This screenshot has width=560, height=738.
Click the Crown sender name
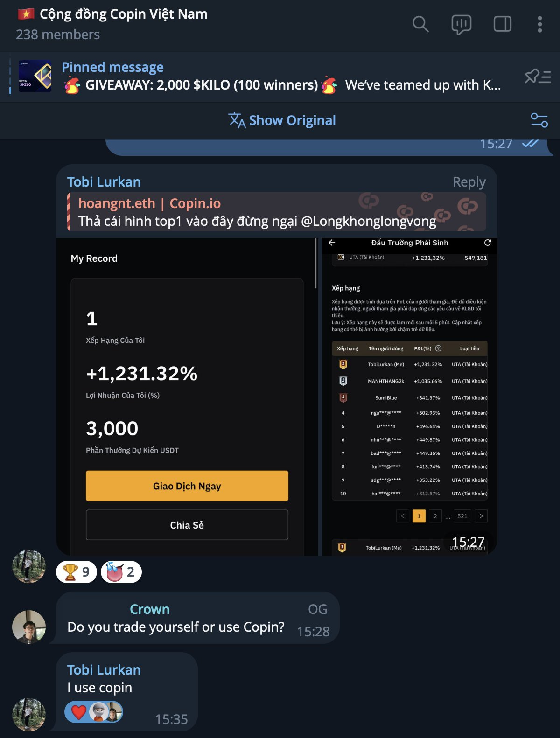click(x=150, y=609)
